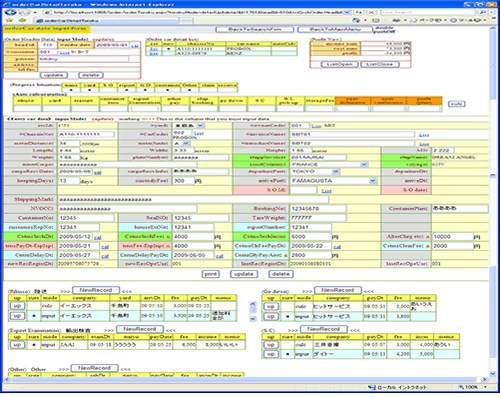Viewport: 500px width, 397px height.
Task: Click the ListClose button
Action: [x=380, y=64]
